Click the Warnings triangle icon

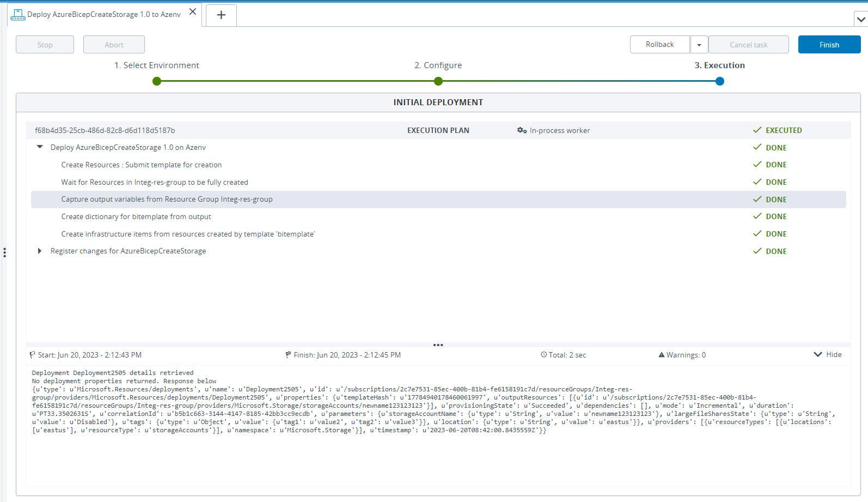click(662, 355)
